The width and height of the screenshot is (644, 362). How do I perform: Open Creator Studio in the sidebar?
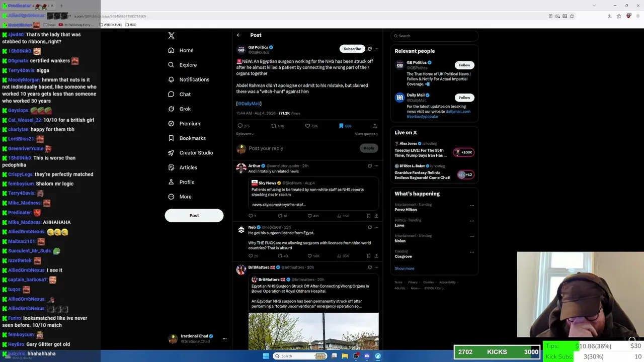pyautogui.click(x=190, y=153)
